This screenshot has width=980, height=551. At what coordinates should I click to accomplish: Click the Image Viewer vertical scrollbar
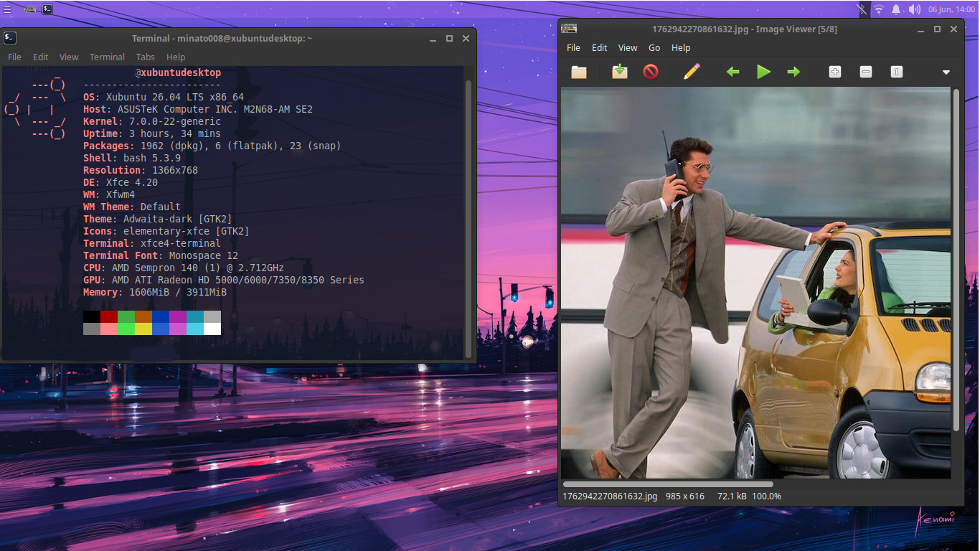point(956,260)
